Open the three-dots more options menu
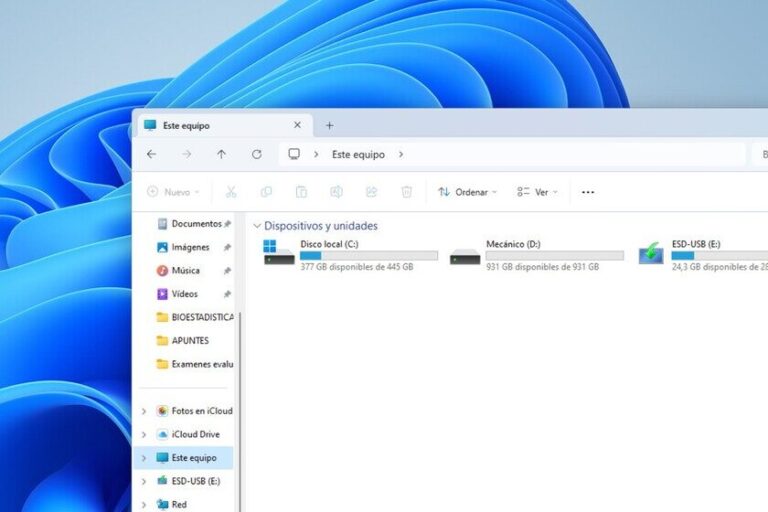The width and height of the screenshot is (768, 512). (x=588, y=192)
